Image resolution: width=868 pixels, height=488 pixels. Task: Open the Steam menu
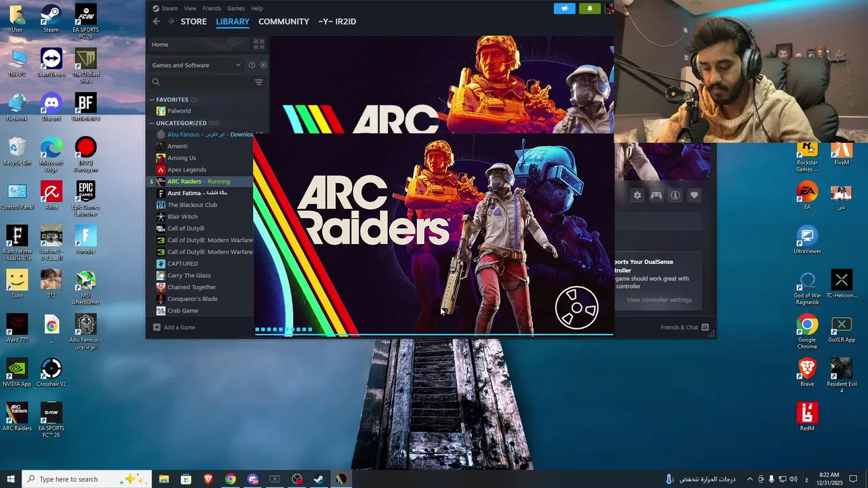tap(165, 8)
